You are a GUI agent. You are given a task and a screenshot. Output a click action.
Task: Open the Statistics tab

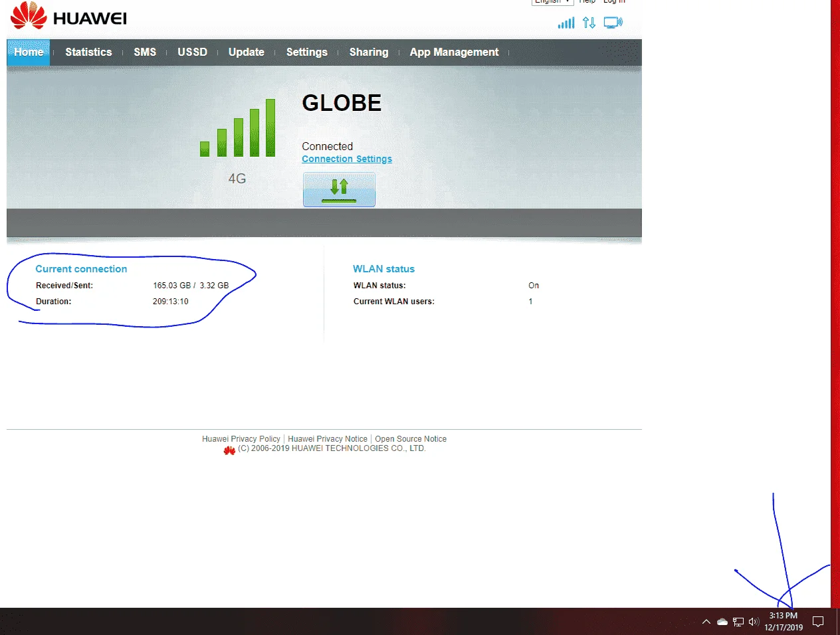point(88,52)
